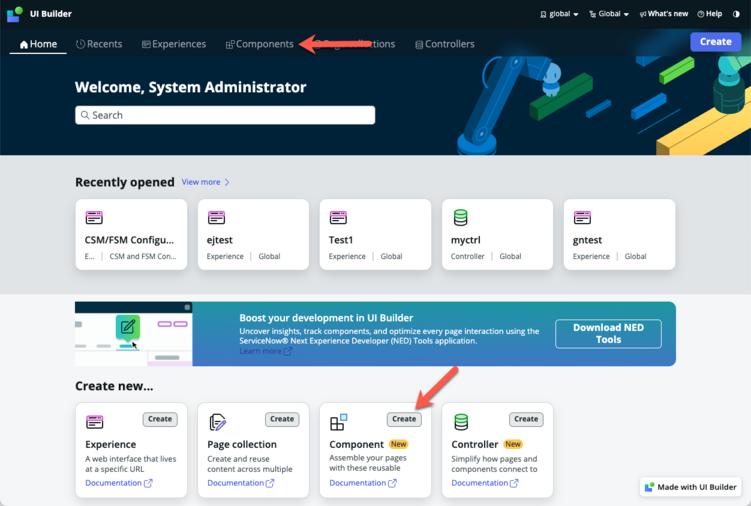751x506 pixels.
Task: Open the Home tab
Action: pos(38,44)
